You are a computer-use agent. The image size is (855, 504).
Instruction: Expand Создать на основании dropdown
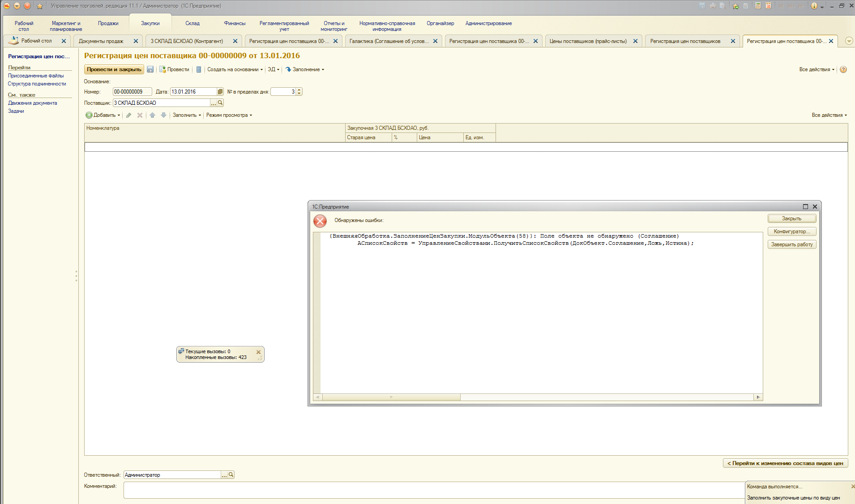(x=235, y=69)
